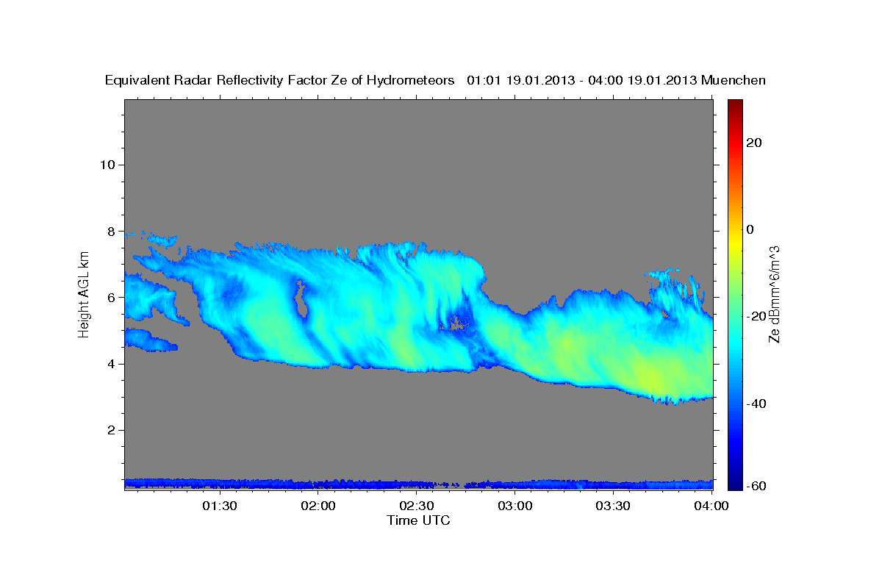Image resolution: width=882 pixels, height=588 pixels.
Task: Click the 'Muenchen' location in the title
Action: click(734, 81)
